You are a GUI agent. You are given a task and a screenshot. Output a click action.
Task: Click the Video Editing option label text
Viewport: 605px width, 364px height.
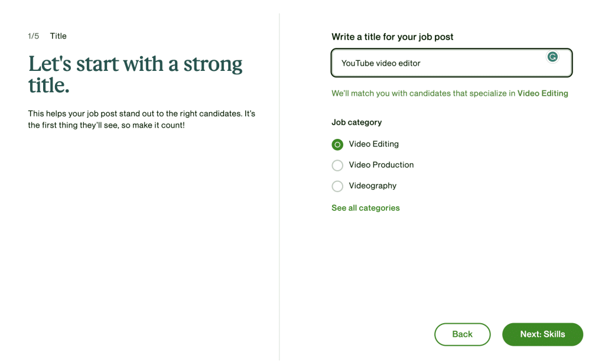point(373,144)
